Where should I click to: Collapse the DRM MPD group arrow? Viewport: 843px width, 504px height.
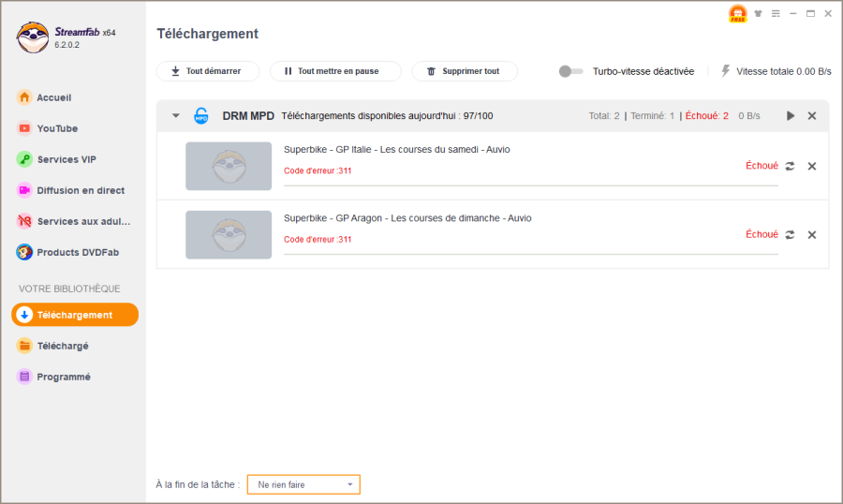coord(176,115)
